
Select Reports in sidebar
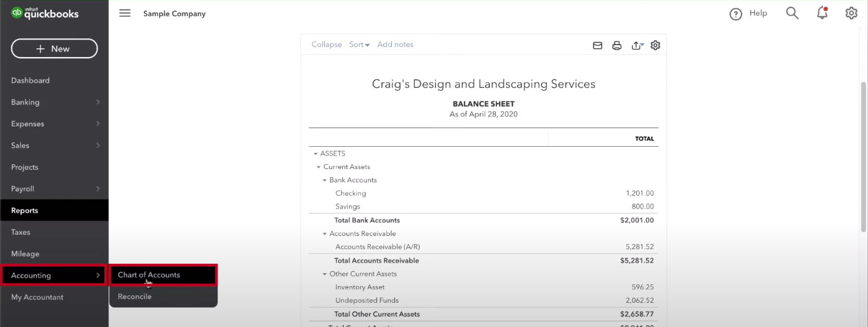(54, 211)
